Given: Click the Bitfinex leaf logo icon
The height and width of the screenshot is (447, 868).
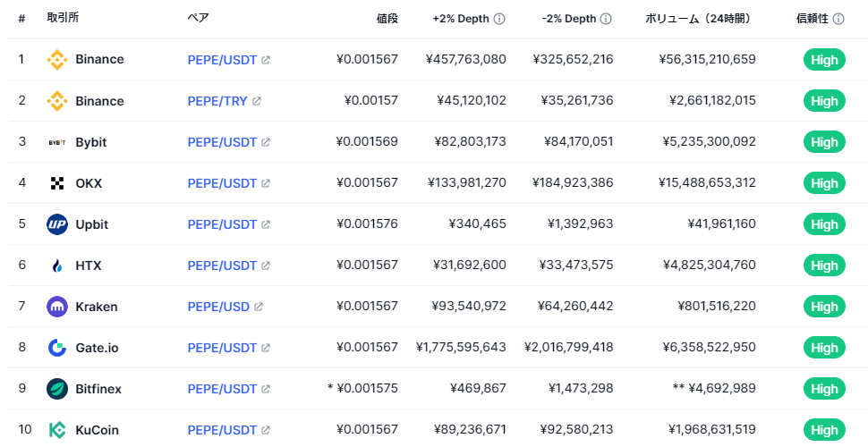Looking at the screenshot, I should pyautogui.click(x=57, y=389).
